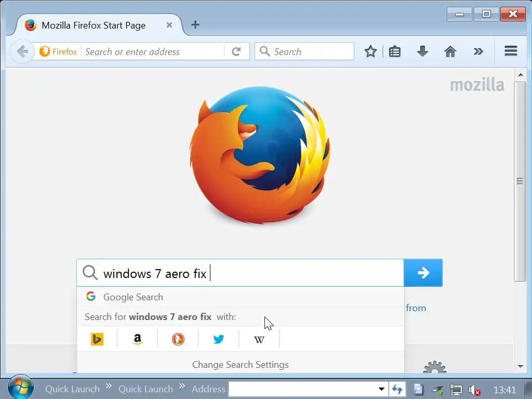This screenshot has width=532, height=399.
Task: Click the vertical scrollbar thumb
Action: pos(520,181)
